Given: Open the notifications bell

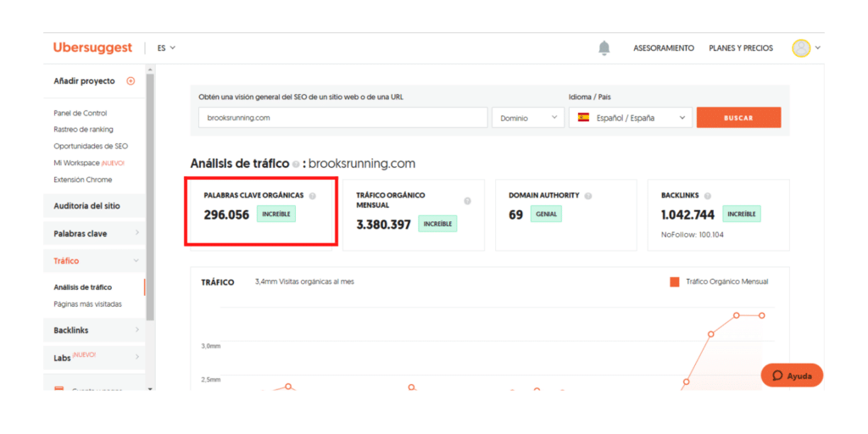Looking at the screenshot, I should (604, 48).
